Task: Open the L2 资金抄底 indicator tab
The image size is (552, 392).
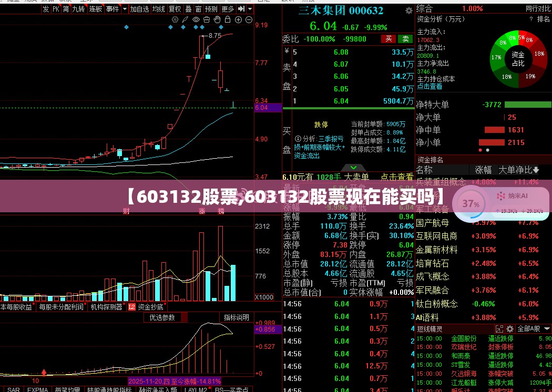Action: pyautogui.click(x=146, y=307)
